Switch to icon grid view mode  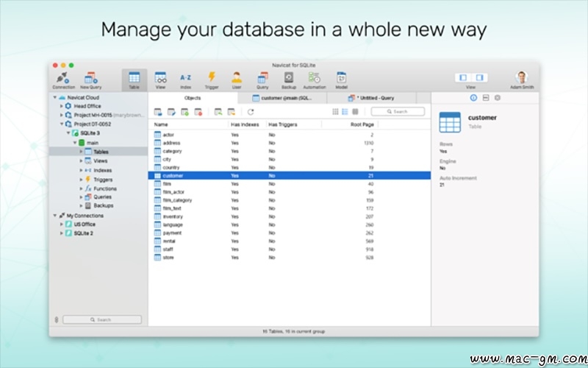tap(335, 112)
